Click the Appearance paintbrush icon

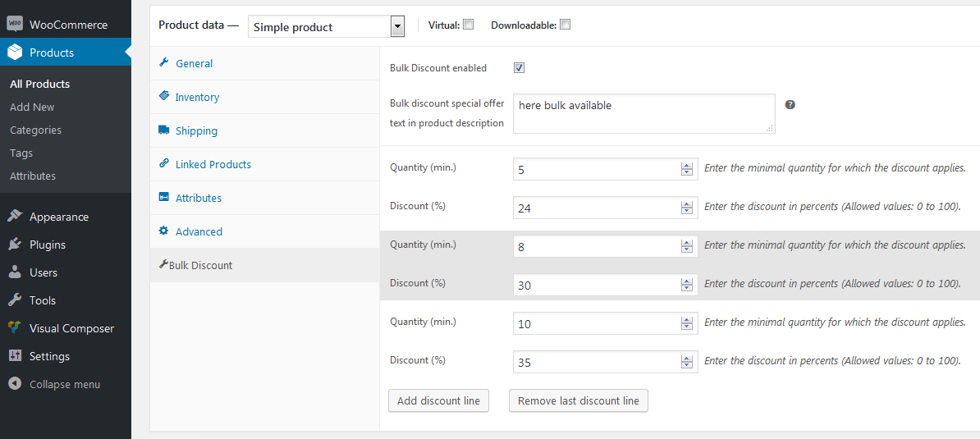click(x=14, y=217)
